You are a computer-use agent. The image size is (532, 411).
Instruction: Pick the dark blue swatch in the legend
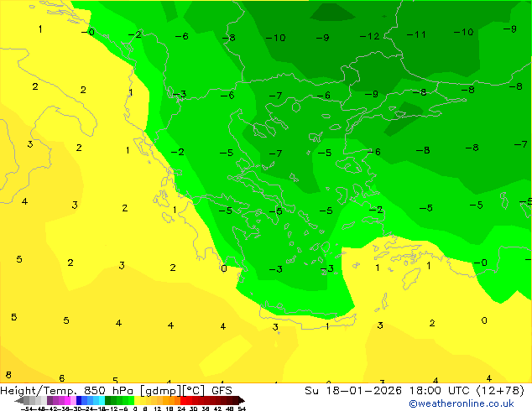(x=79, y=400)
